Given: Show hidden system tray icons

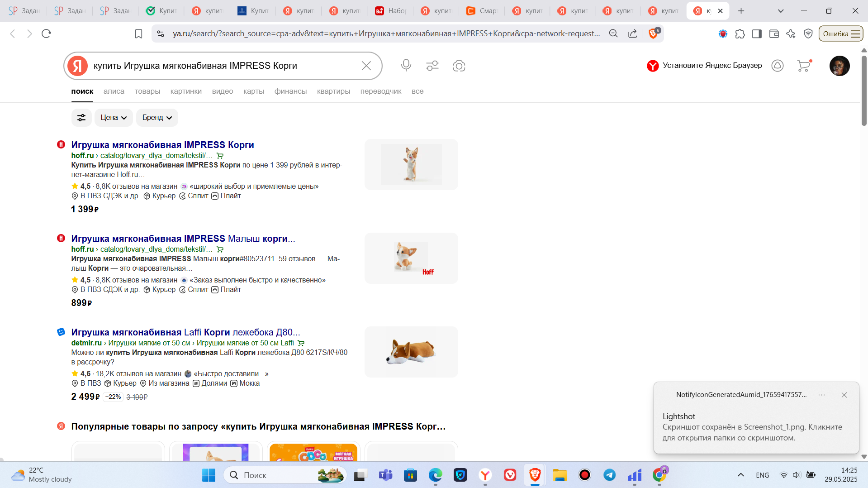Looking at the screenshot, I should coord(740,475).
